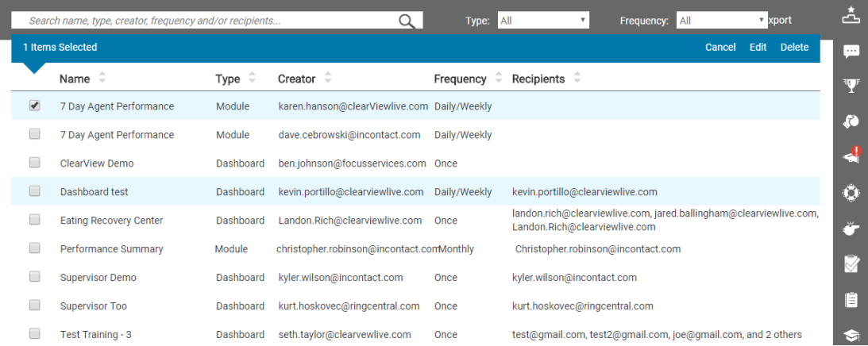The width and height of the screenshot is (868, 346).
Task: Click Christopher.robinson@incontact.com recipient cell
Action: tap(598, 249)
